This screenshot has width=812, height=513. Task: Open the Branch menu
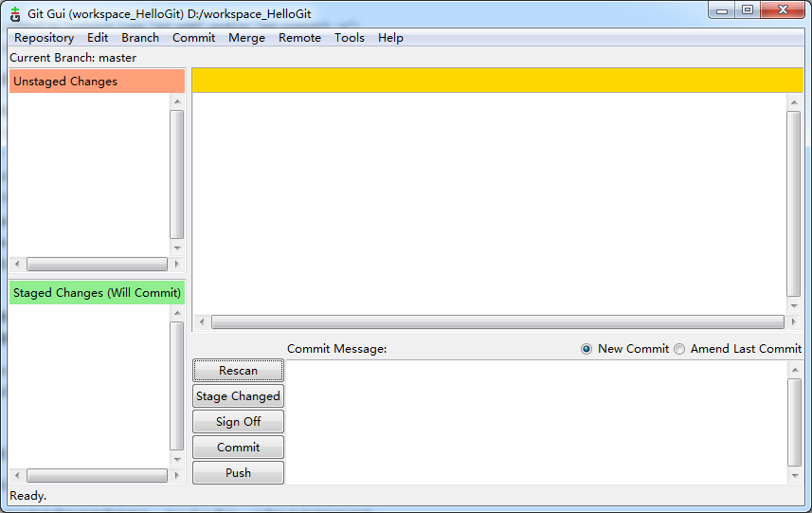point(140,38)
